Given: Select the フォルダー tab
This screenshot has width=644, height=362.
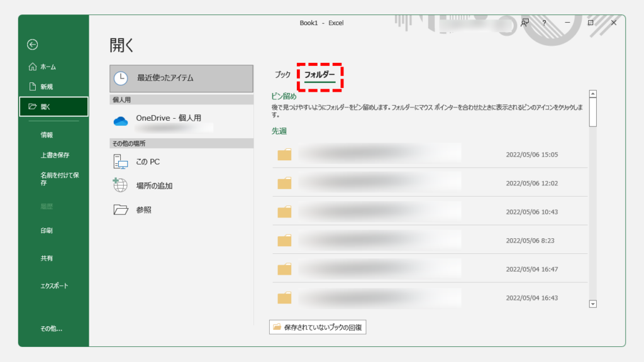Looking at the screenshot, I should (319, 75).
